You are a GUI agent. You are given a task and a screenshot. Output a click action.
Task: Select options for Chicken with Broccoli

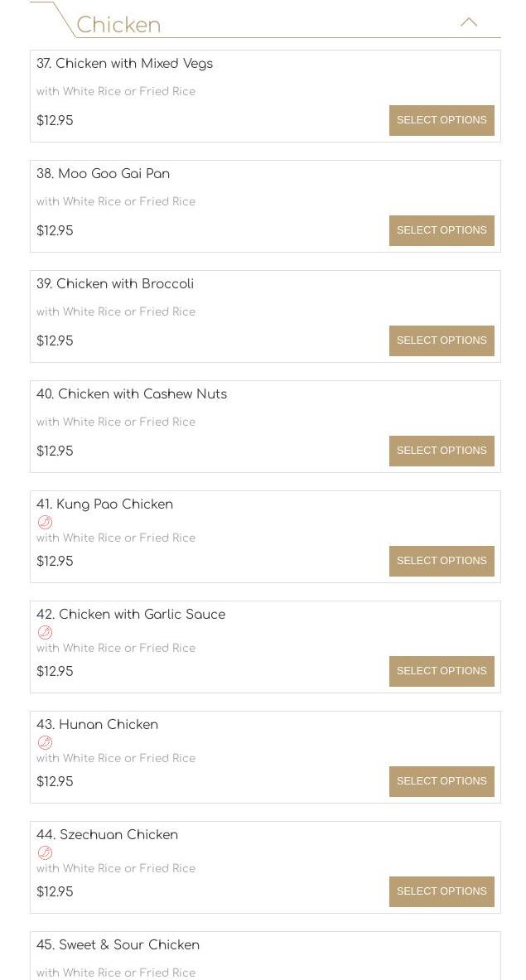[442, 340]
